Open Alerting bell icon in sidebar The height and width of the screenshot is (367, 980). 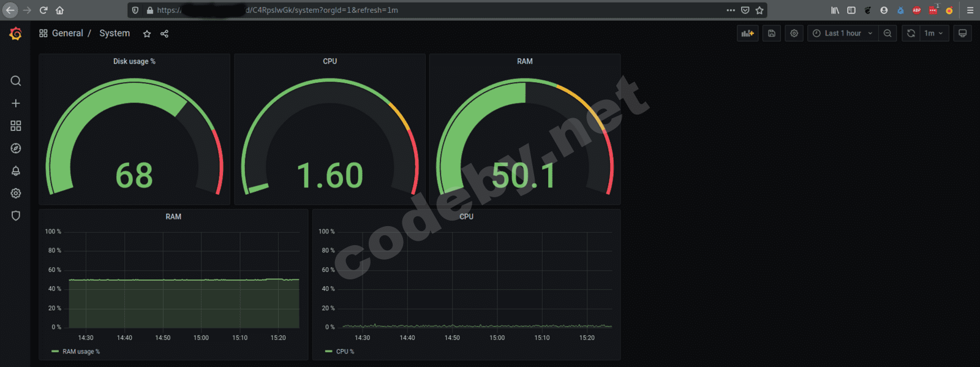16,171
